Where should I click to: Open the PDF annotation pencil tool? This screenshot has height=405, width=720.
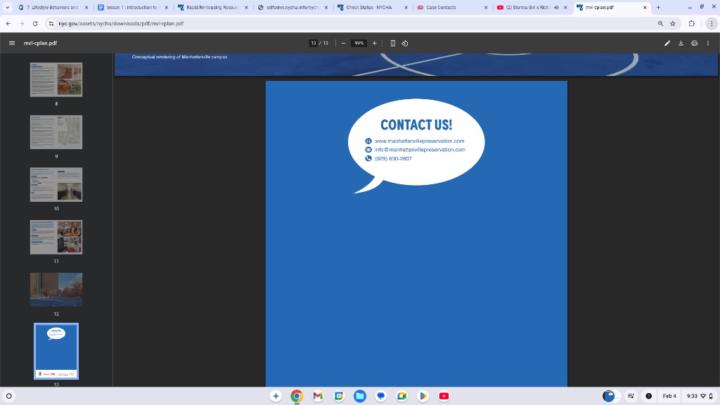pos(667,43)
